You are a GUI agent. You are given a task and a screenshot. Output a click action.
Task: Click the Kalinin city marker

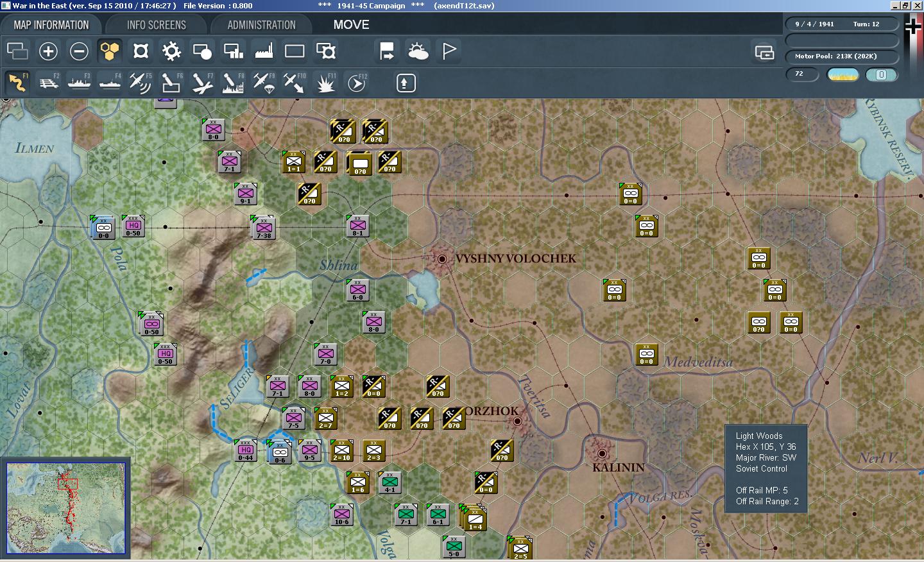pyautogui.click(x=602, y=454)
